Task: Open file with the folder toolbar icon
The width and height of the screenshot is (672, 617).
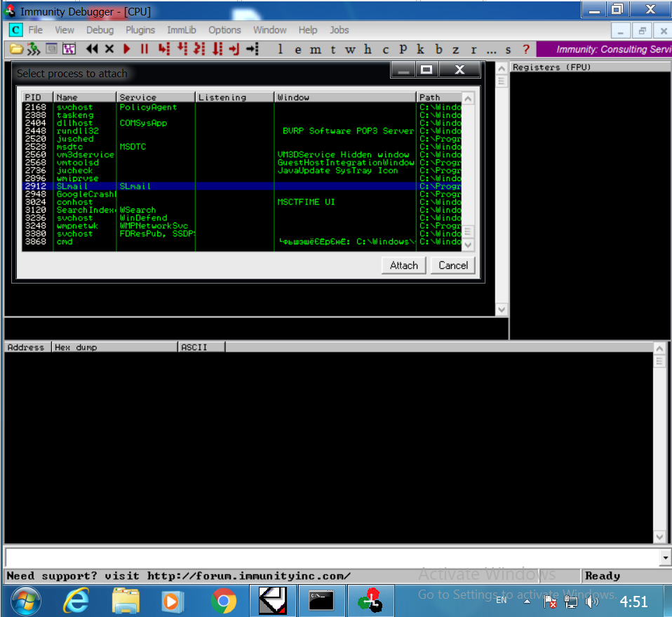Action: click(16, 49)
